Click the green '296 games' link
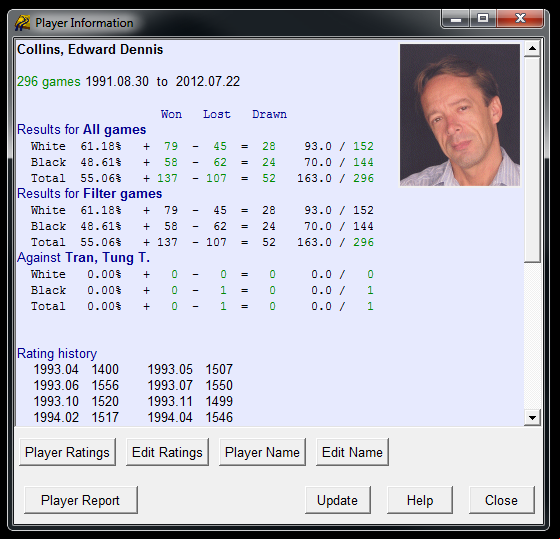 click(x=49, y=81)
